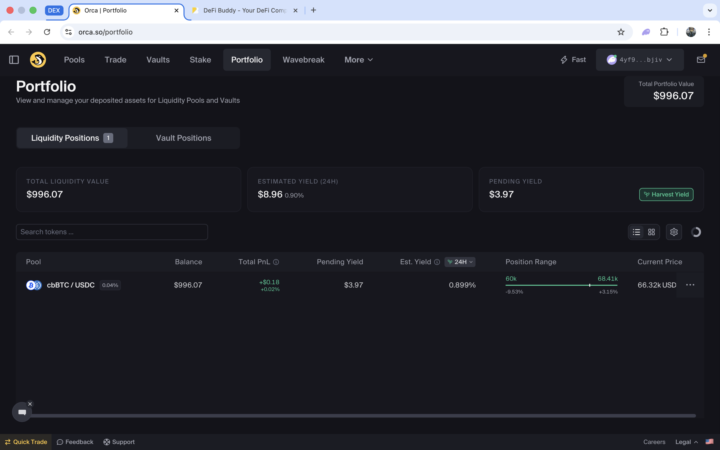
Task: Open Wavebreak page
Action: click(x=304, y=60)
